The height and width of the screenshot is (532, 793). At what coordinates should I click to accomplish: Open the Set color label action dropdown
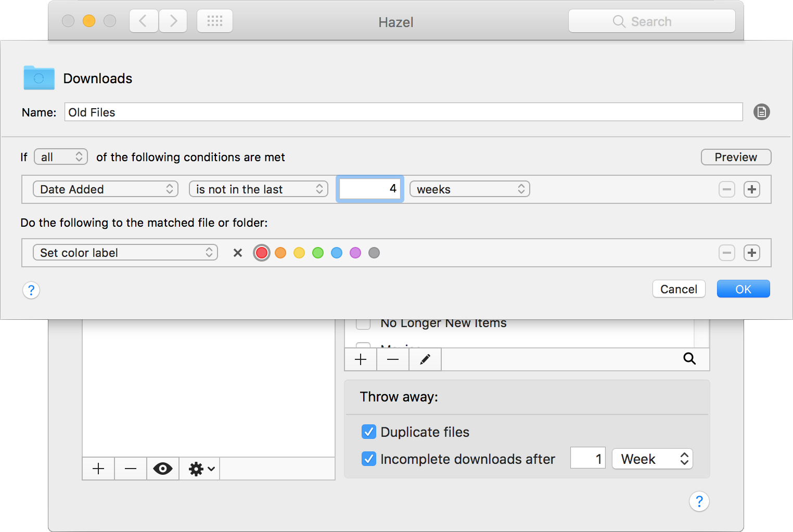(125, 253)
